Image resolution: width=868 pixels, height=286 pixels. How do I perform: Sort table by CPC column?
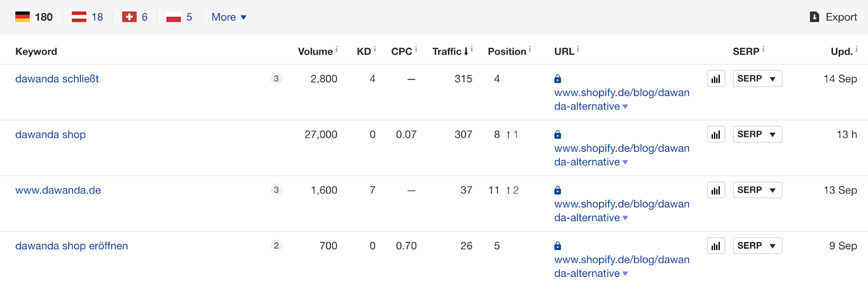[401, 51]
